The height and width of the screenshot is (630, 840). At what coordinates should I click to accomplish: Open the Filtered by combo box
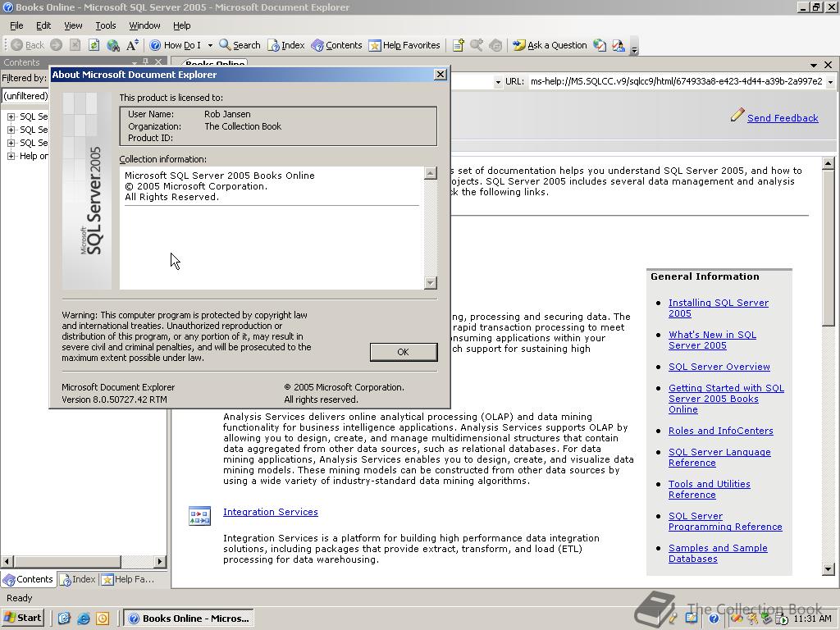[25, 96]
